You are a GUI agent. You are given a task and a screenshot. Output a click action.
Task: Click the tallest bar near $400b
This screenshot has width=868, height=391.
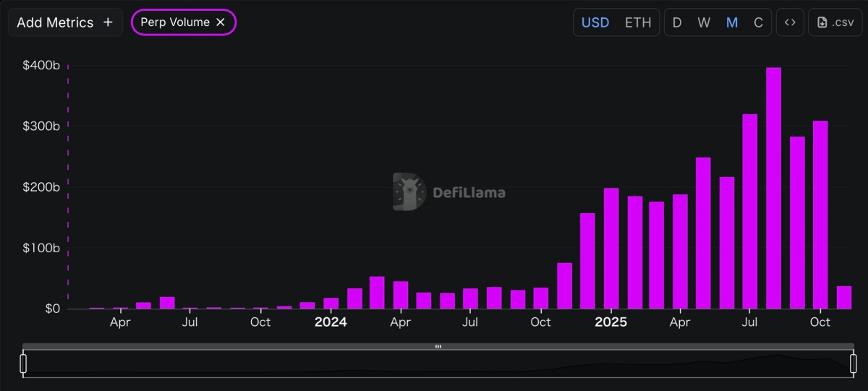coord(773,188)
